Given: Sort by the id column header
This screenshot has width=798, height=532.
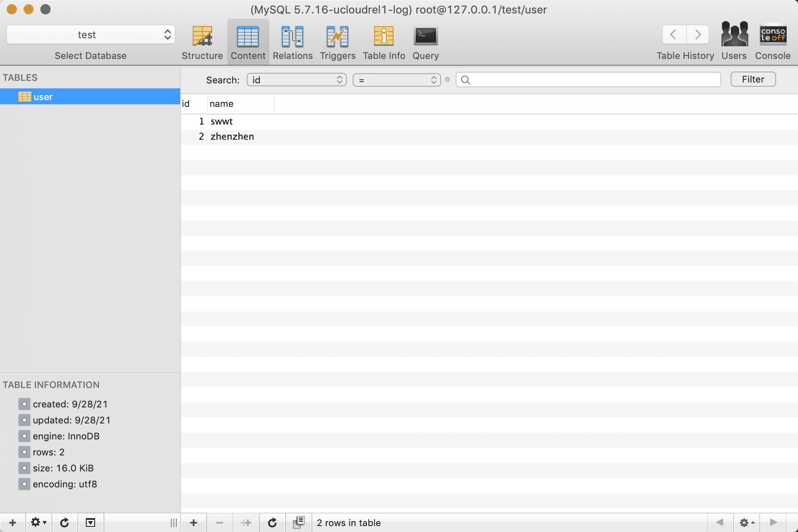Looking at the screenshot, I should point(194,104).
